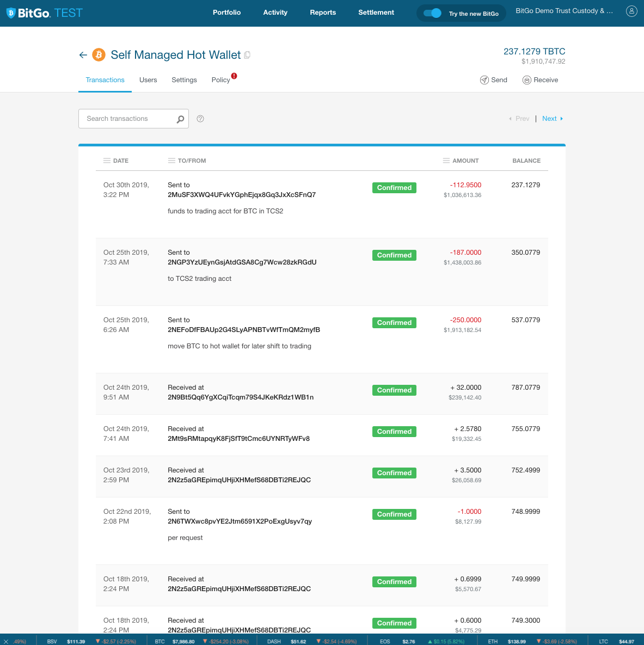The width and height of the screenshot is (644, 645).
Task: Open the TO/FROM column filter
Action: 171,161
